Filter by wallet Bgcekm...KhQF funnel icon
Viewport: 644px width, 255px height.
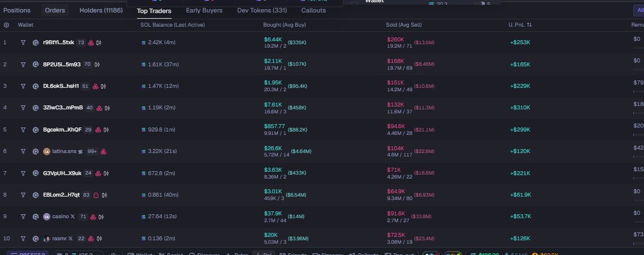(23, 129)
